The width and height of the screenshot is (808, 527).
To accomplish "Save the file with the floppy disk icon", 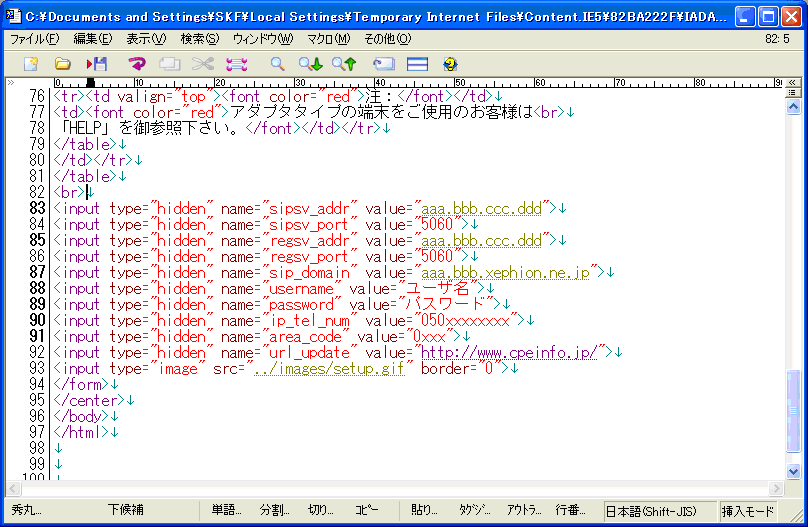I will [97, 64].
